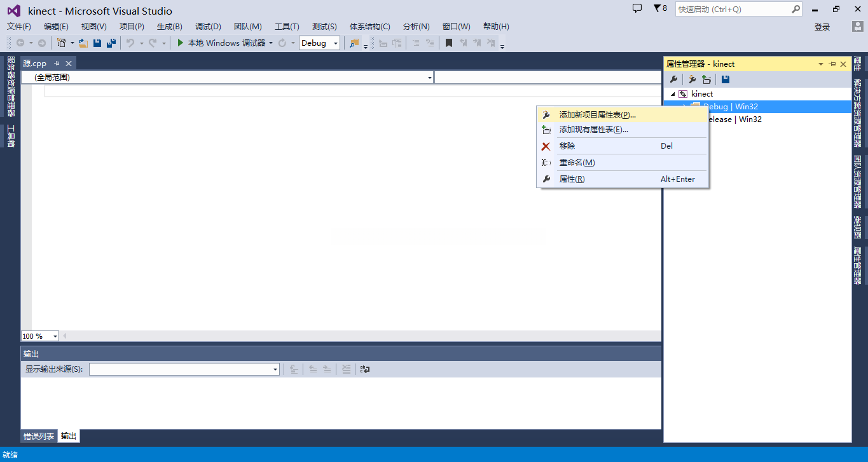868x462 pixels.
Task: Click the save icon in 属性管理器 toolbar
Action: click(x=726, y=79)
